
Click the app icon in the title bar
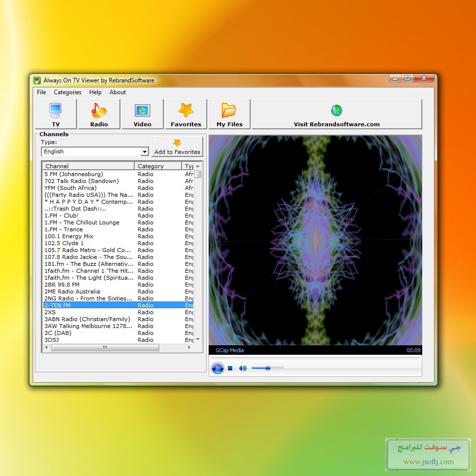tap(37, 80)
